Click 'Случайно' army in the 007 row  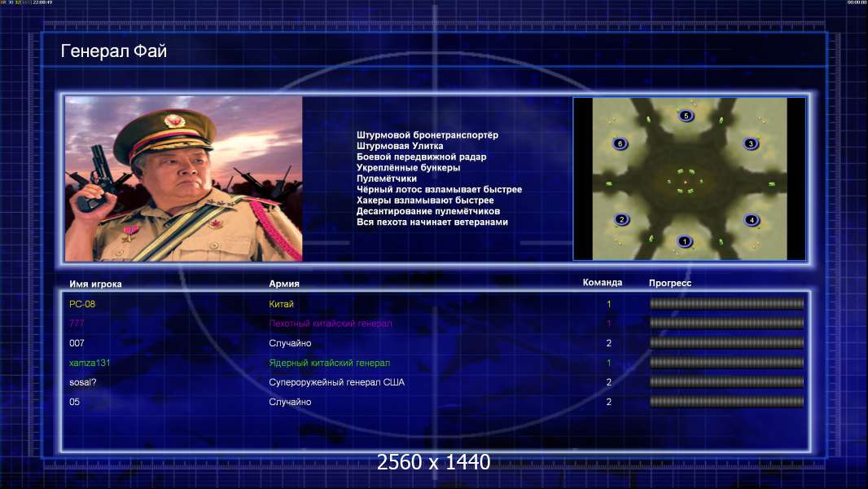pos(290,343)
